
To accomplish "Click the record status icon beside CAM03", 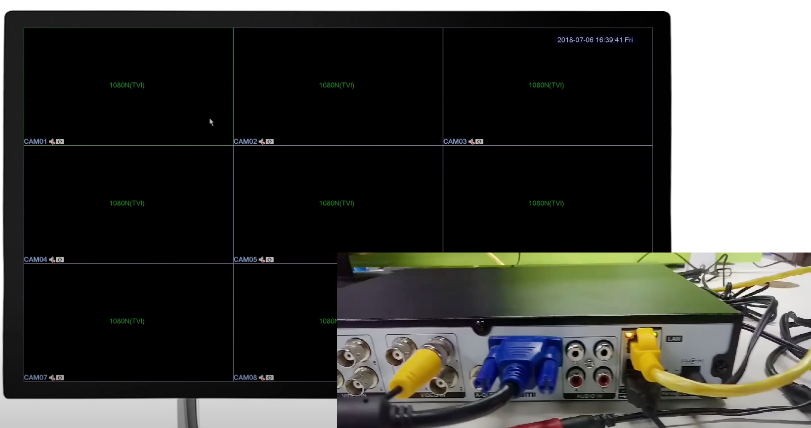I will pos(479,142).
